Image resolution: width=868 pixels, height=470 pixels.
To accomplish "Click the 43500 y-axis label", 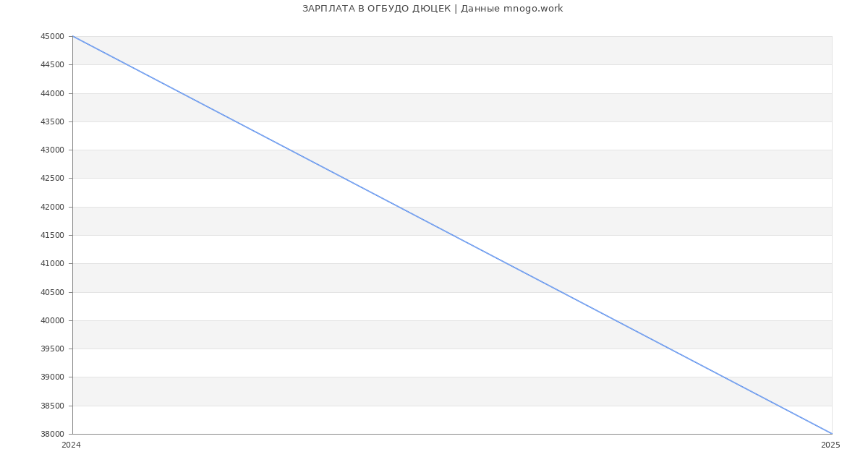I will 53,121.
